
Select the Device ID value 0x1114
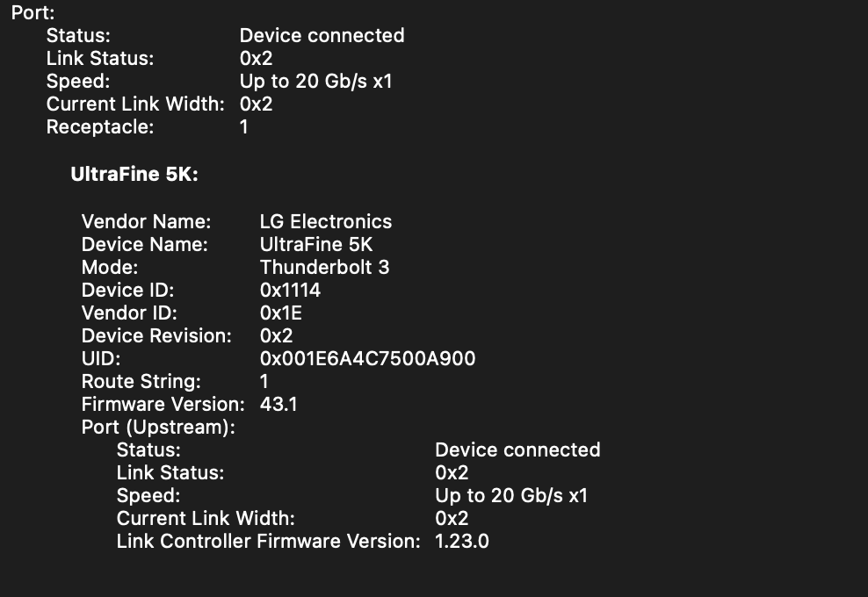290,291
